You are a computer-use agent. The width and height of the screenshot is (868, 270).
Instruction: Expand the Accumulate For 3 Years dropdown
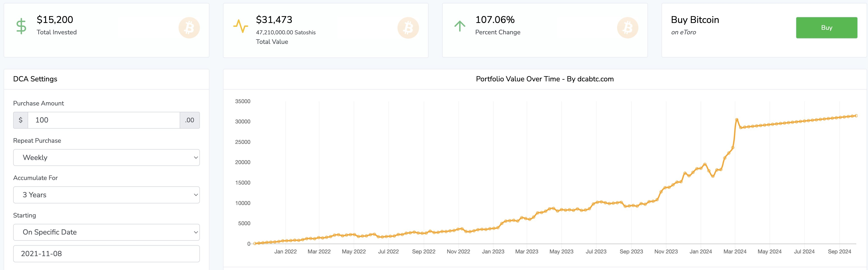pyautogui.click(x=106, y=195)
